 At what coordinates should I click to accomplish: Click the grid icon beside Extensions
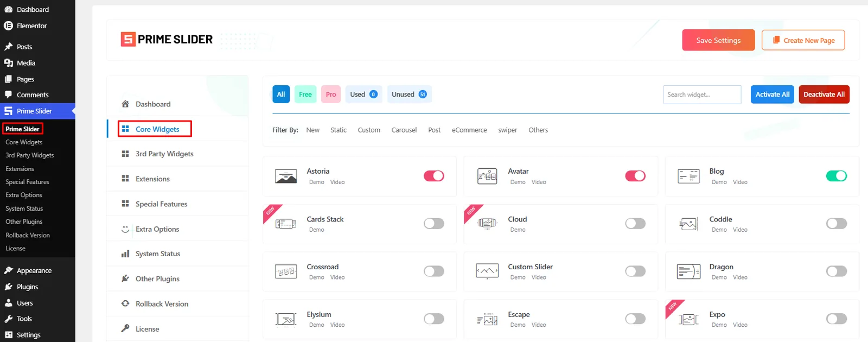point(125,179)
